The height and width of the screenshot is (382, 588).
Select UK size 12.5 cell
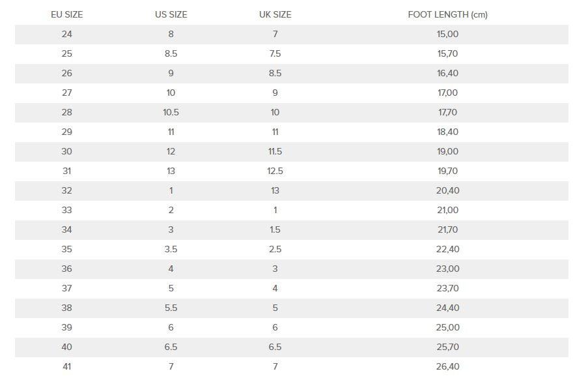click(275, 171)
